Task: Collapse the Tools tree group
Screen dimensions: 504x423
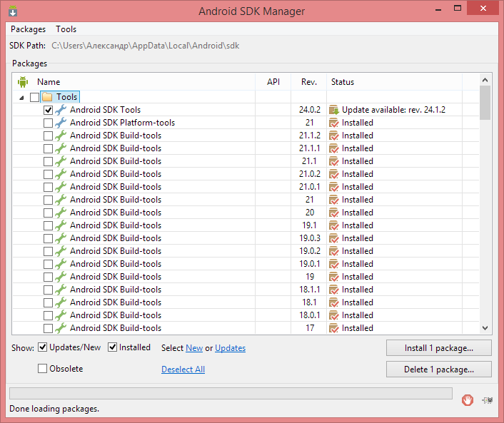Action: pyautogui.click(x=21, y=97)
